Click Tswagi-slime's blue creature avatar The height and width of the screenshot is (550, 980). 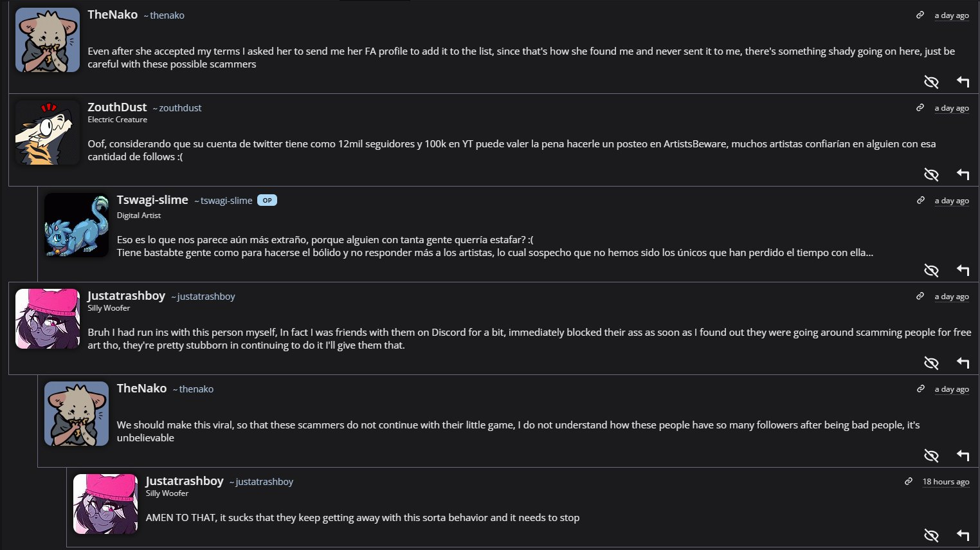(x=77, y=225)
